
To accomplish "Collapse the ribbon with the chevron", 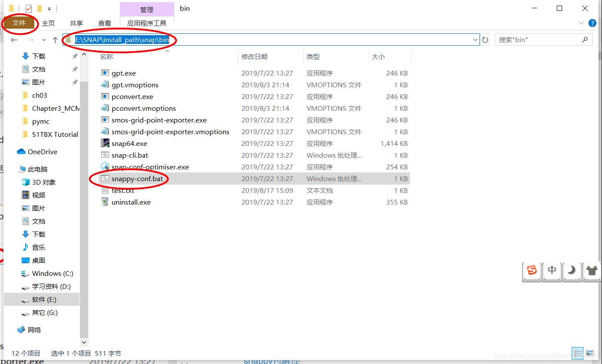I will point(581,23).
